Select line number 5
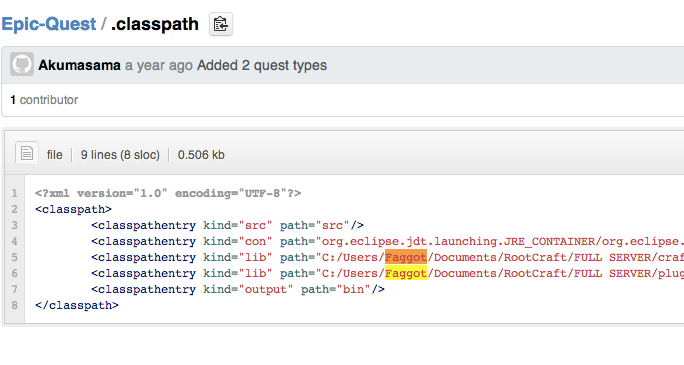 (14, 257)
